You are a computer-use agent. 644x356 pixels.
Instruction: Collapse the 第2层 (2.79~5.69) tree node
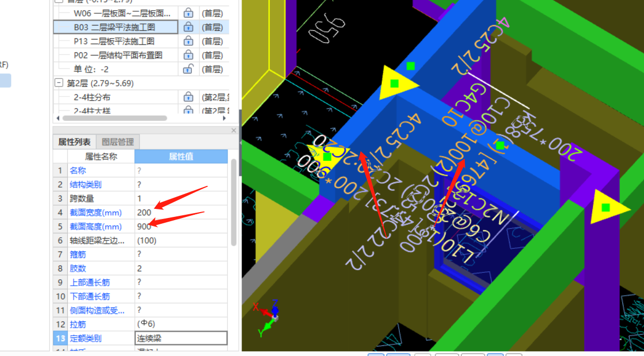tap(59, 83)
